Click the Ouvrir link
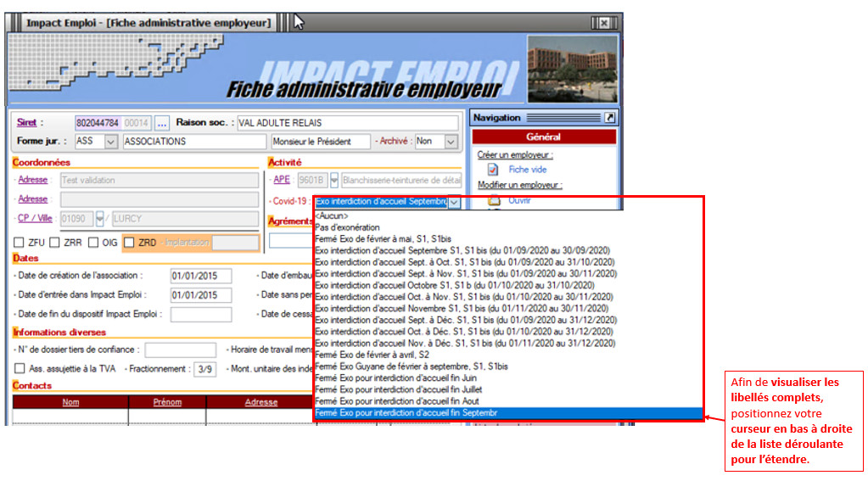The height and width of the screenshot is (481, 868). click(519, 200)
